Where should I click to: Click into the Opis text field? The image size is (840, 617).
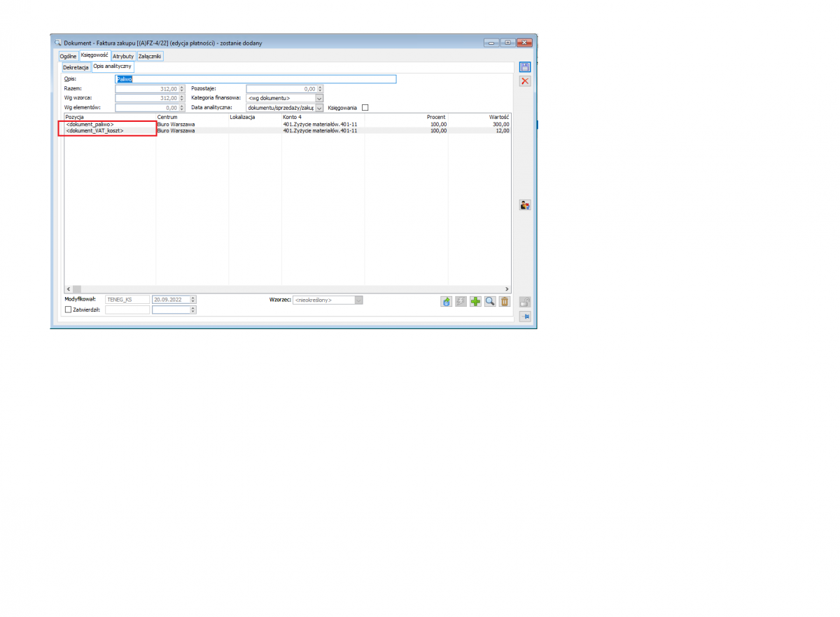tap(255, 79)
